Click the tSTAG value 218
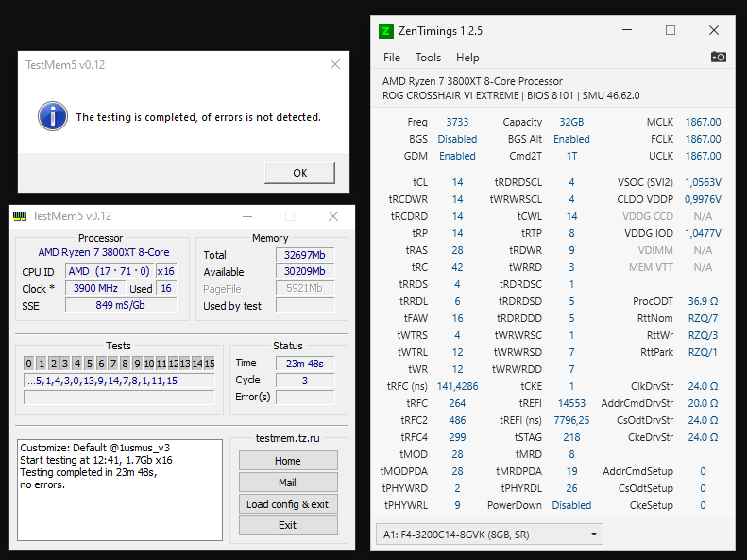The width and height of the screenshot is (747, 560). 571,437
